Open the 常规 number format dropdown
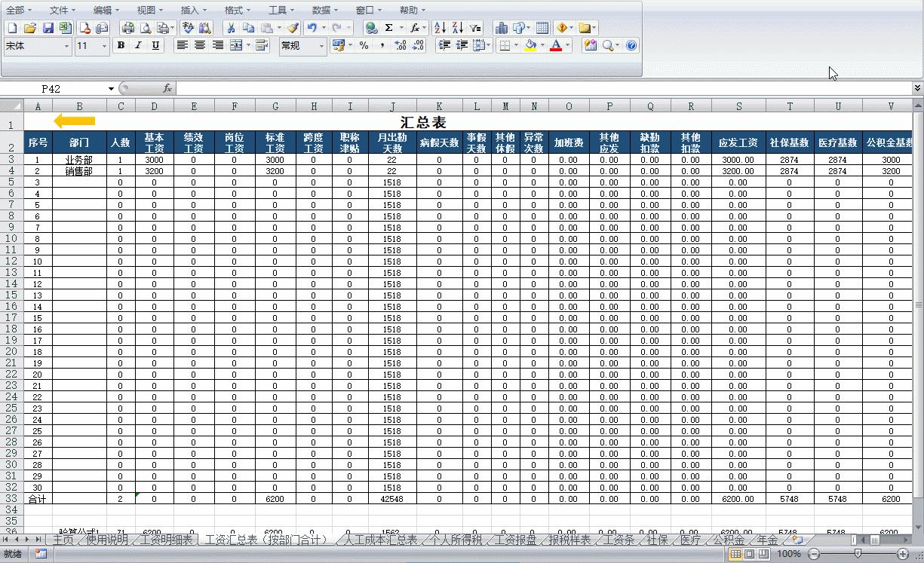This screenshot has height=563, width=924. point(321,46)
